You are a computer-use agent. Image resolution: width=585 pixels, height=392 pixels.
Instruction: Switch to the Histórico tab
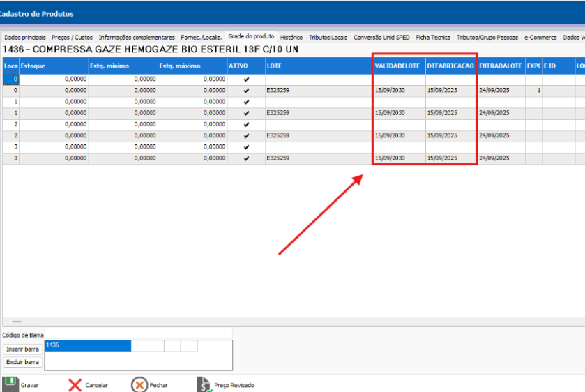(x=291, y=37)
